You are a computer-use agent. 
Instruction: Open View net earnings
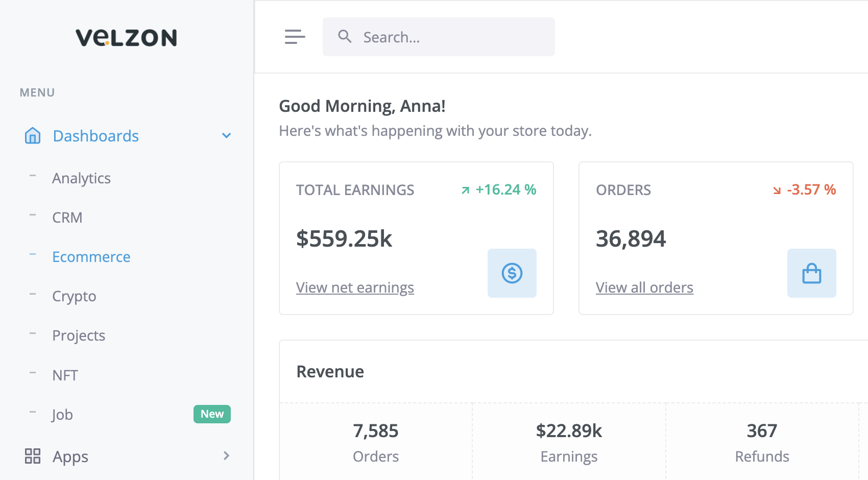(355, 287)
